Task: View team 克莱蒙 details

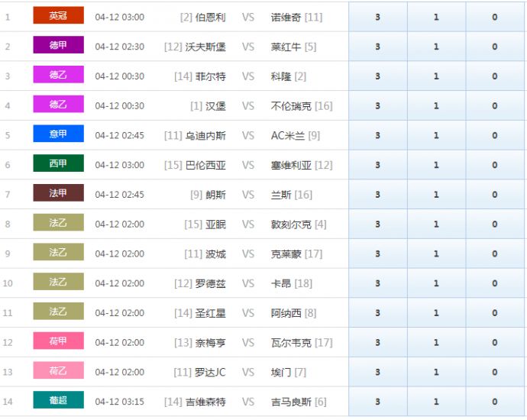Action: pyautogui.click(x=286, y=254)
